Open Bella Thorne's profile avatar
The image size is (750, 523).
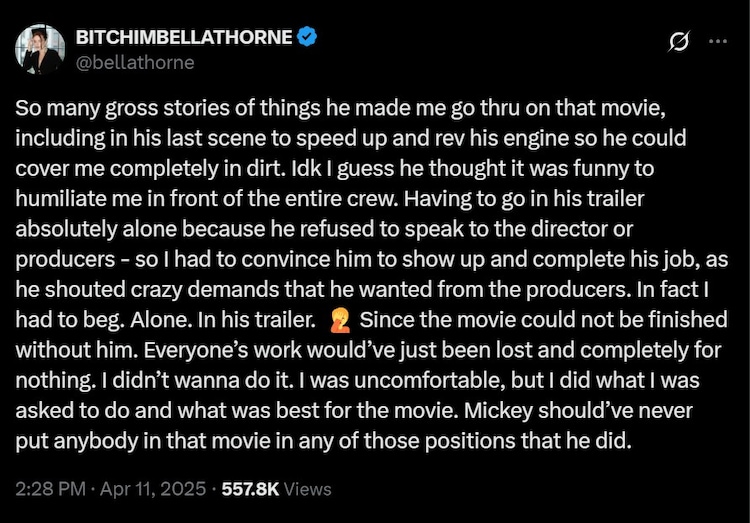[x=41, y=49]
